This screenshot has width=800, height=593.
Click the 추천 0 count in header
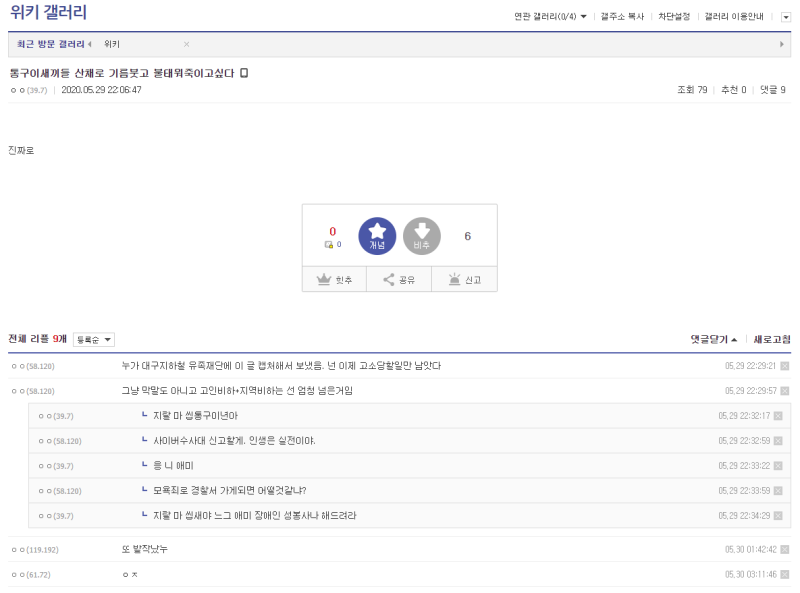pyautogui.click(x=734, y=90)
